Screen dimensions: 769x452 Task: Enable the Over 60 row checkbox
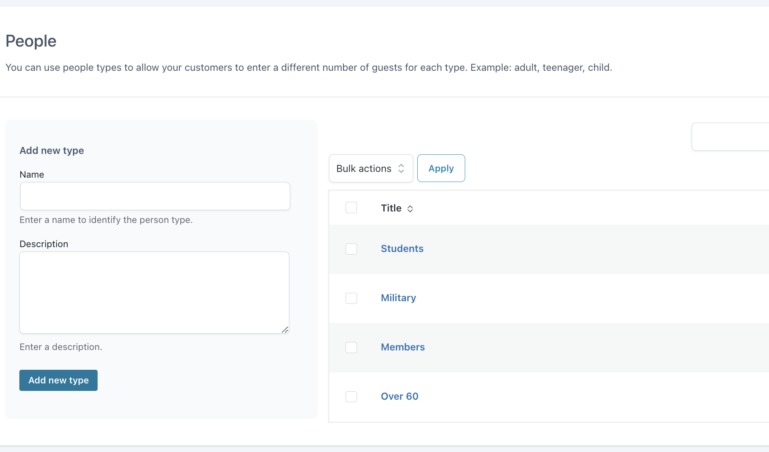coord(351,397)
